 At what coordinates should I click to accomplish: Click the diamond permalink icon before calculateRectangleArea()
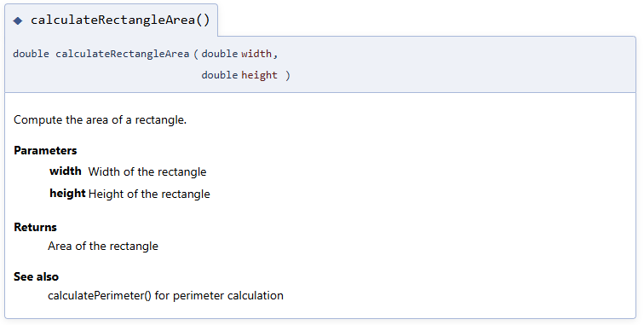[18, 20]
